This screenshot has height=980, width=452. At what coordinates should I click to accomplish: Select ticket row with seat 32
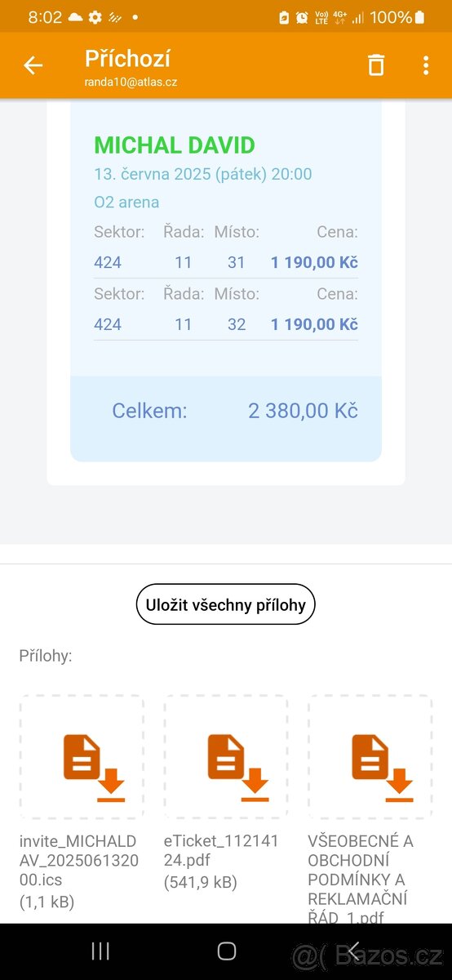click(226, 324)
